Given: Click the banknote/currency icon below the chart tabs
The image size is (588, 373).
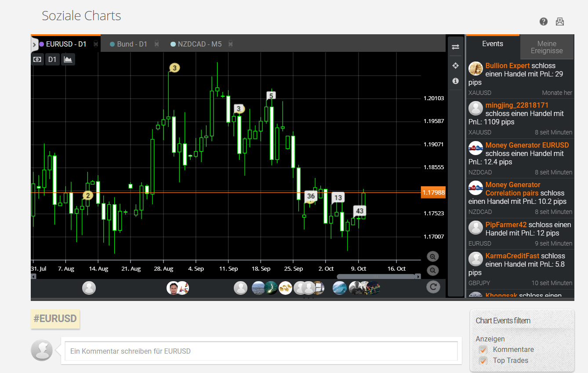Looking at the screenshot, I should point(37,59).
